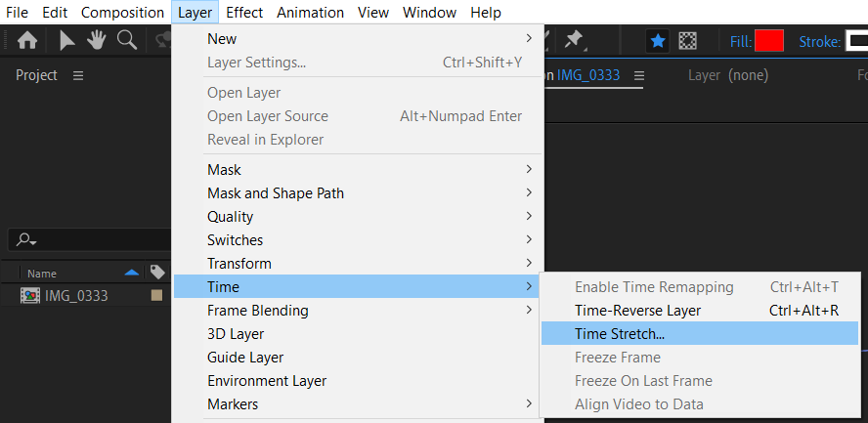
Task: Open the Project panel hamburger menu
Action: pyautogui.click(x=78, y=75)
